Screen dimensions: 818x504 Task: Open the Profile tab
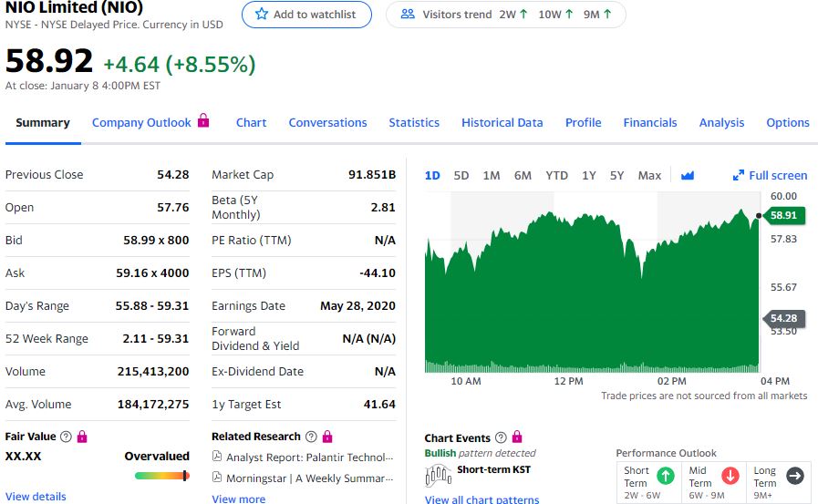click(x=584, y=122)
